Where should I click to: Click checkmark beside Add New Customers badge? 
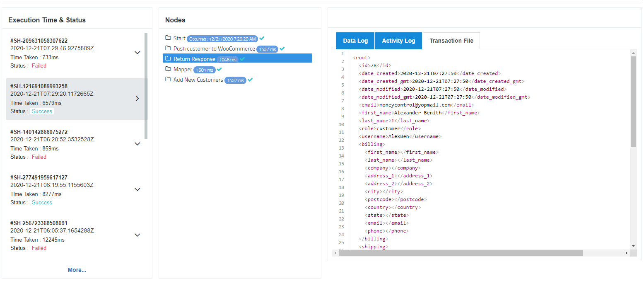250,80
